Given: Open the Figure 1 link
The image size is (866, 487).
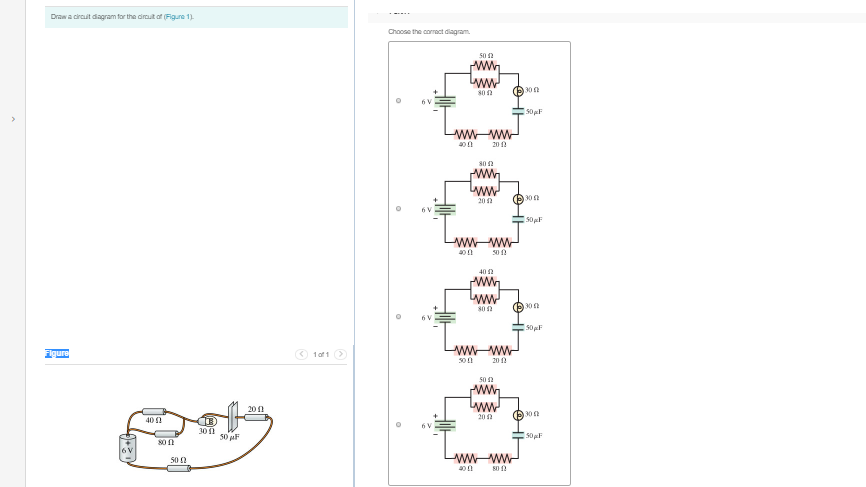Looking at the screenshot, I should click(x=178, y=17).
